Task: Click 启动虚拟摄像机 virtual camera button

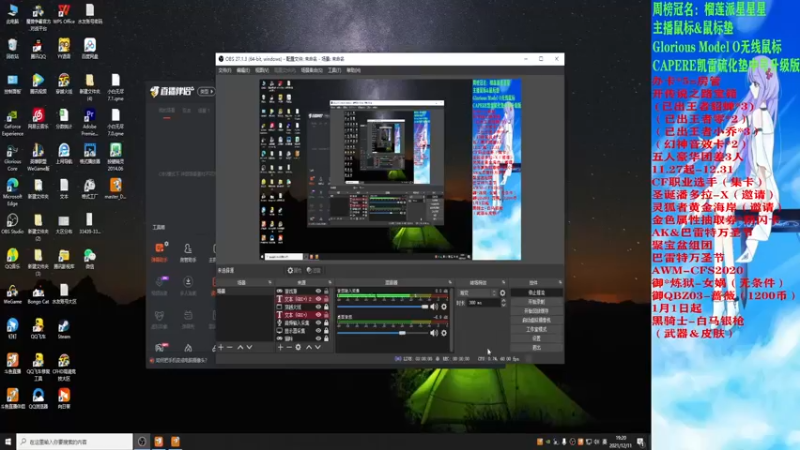Action: 536,320
